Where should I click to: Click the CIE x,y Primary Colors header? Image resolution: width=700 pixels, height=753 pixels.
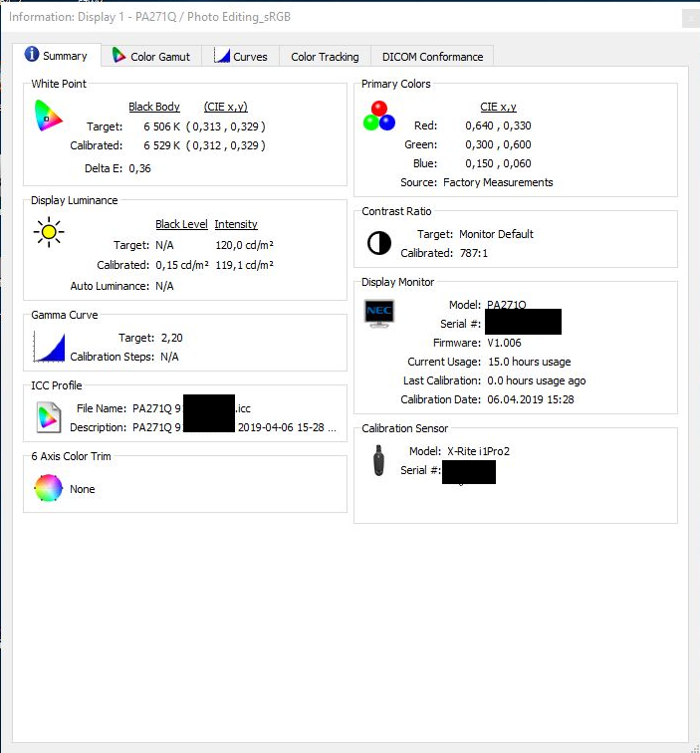(498, 107)
